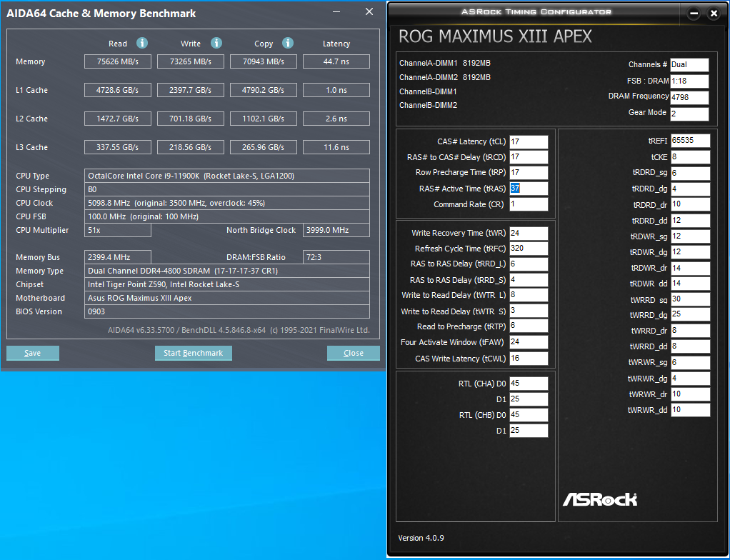Viewport: 730px width, 560px height.
Task: Click the Write Recovery Time (tWR) field
Action: coord(529,234)
